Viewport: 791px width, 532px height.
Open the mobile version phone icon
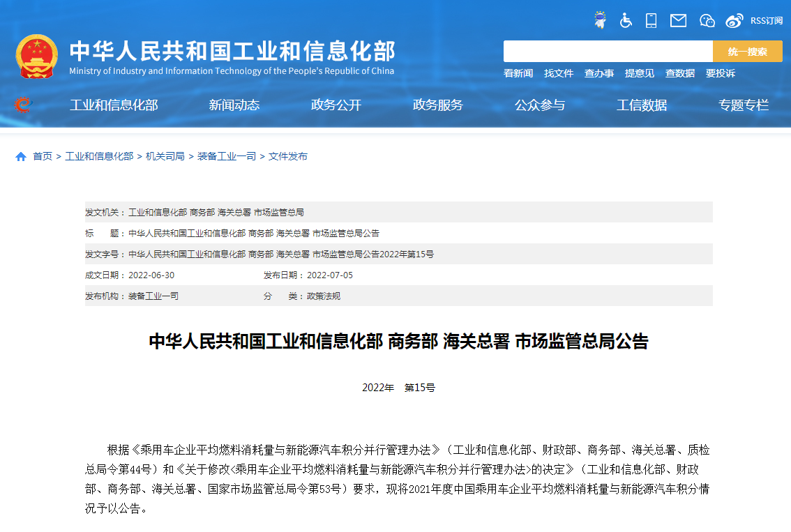651,20
